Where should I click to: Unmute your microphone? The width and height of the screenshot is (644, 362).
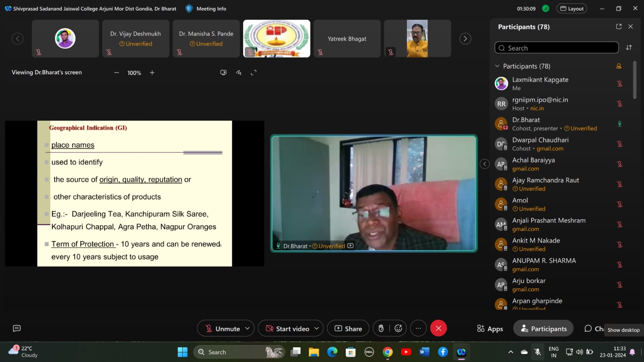click(x=223, y=329)
